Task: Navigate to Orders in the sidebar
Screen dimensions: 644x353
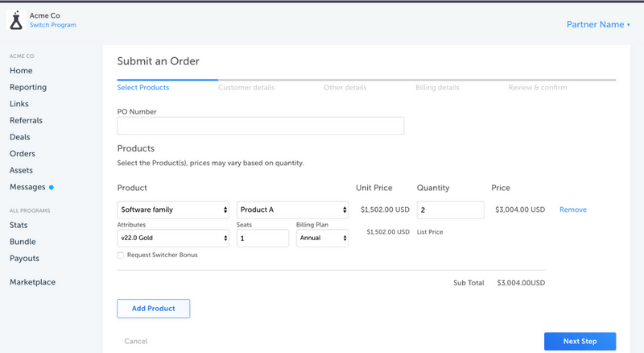Action: tap(23, 154)
